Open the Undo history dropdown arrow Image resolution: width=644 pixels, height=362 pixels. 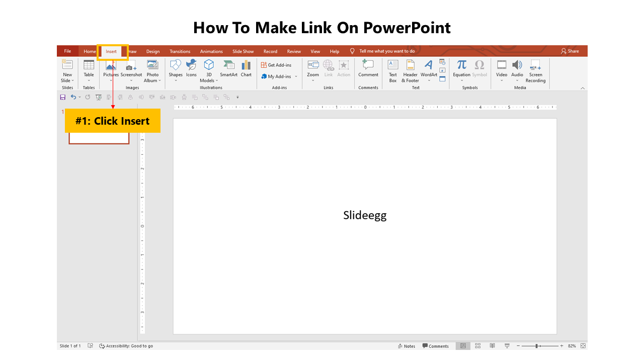[x=79, y=97]
